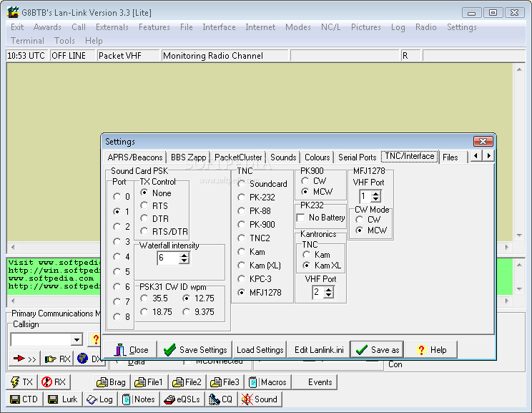Switch to the APRS/Beacons tab

[135, 157]
